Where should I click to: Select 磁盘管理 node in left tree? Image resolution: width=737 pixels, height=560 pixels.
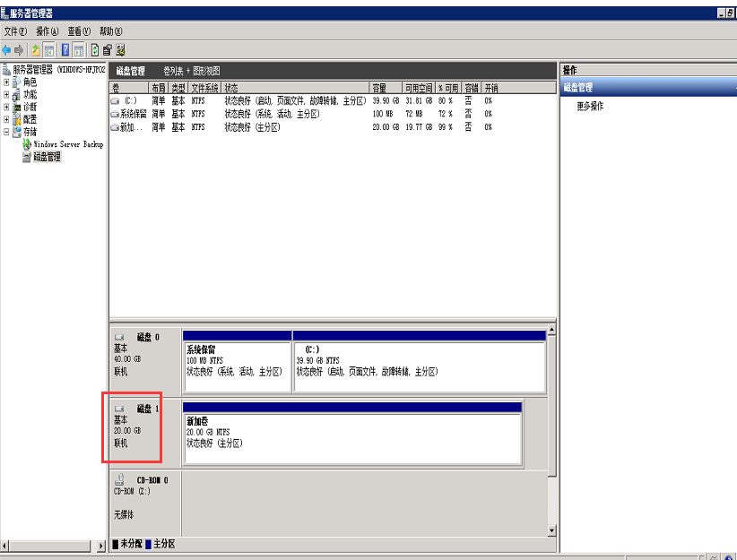(47, 157)
